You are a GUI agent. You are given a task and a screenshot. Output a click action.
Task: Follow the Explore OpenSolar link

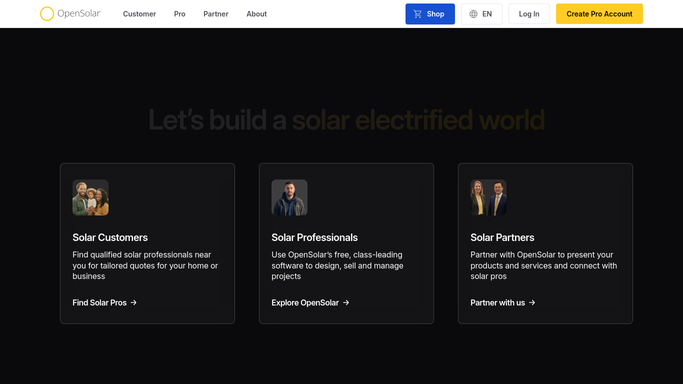pos(310,303)
